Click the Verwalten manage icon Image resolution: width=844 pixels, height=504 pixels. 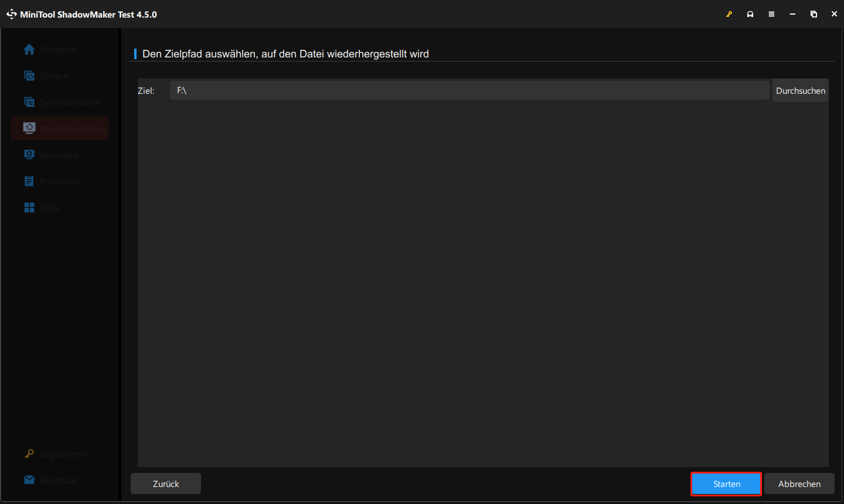coord(29,155)
